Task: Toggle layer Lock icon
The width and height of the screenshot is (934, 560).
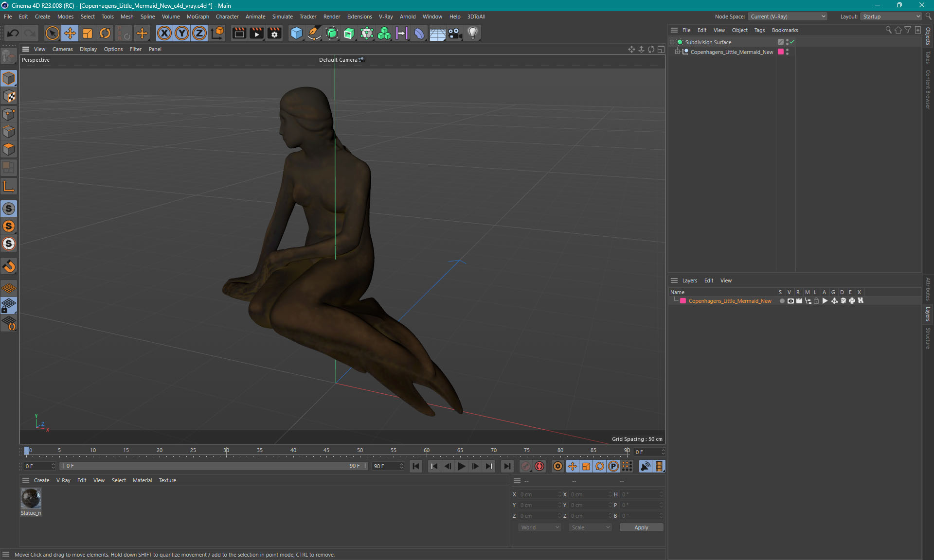Action: pyautogui.click(x=816, y=301)
